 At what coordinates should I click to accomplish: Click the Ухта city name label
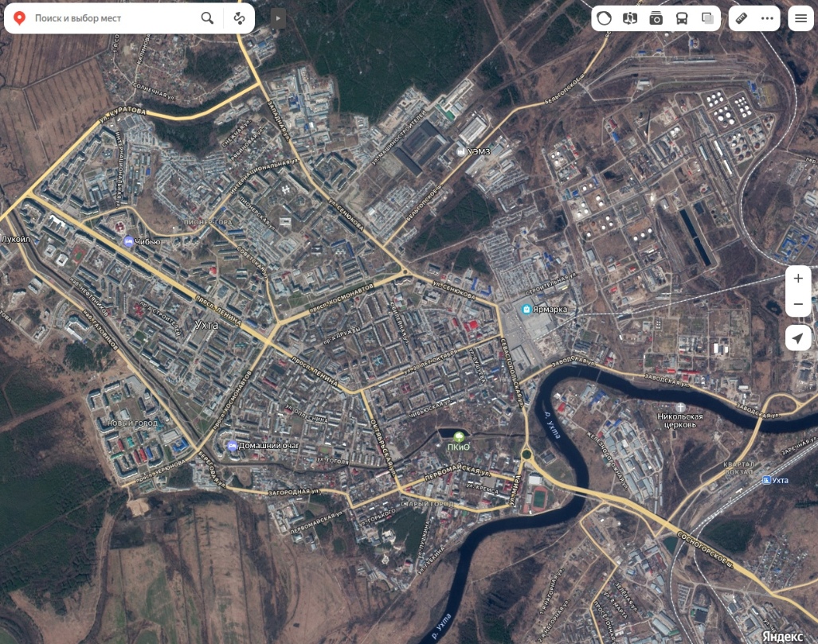(206, 325)
